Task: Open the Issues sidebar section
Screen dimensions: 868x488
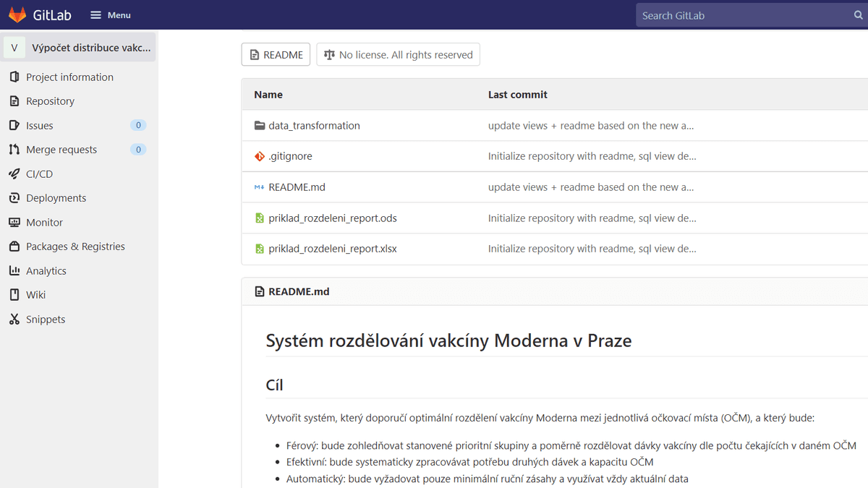Action: click(x=39, y=125)
